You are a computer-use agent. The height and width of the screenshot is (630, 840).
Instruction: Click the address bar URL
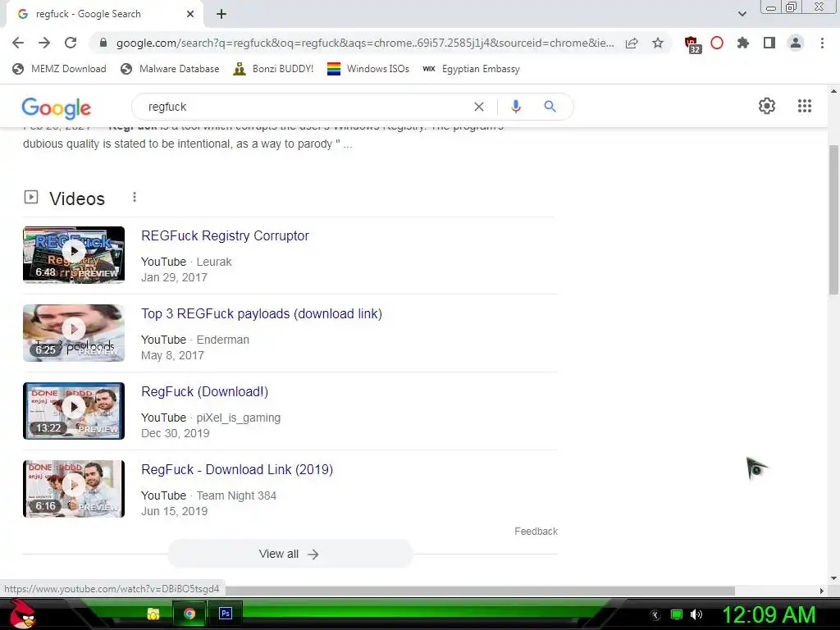[x=365, y=43]
